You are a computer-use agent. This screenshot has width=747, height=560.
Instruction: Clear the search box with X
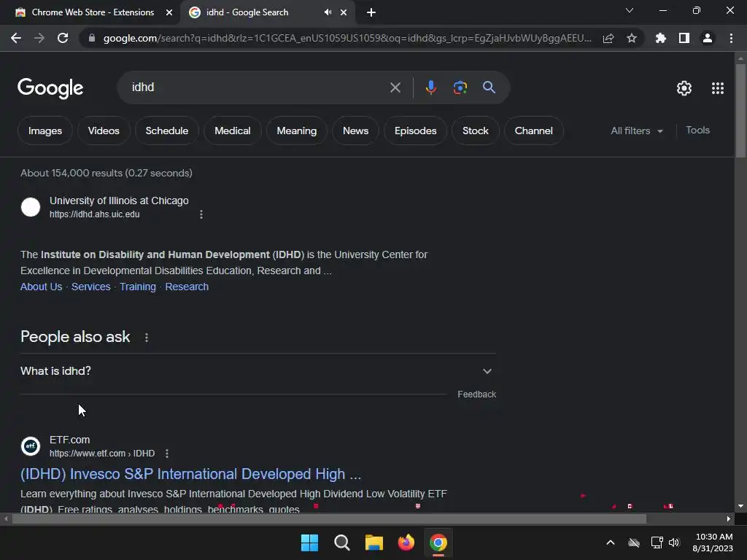click(395, 87)
